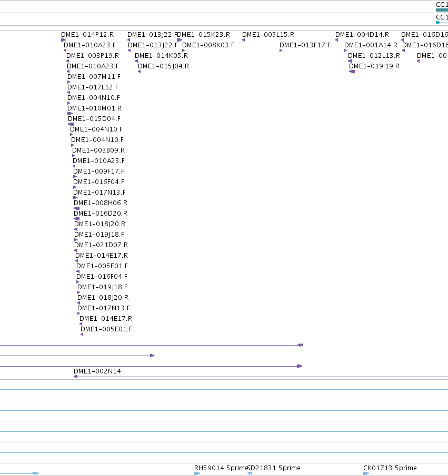The height and width of the screenshot is (476, 448).
Task: Click the arrow glyph below DME1-015K23.R
Action: (180, 40)
